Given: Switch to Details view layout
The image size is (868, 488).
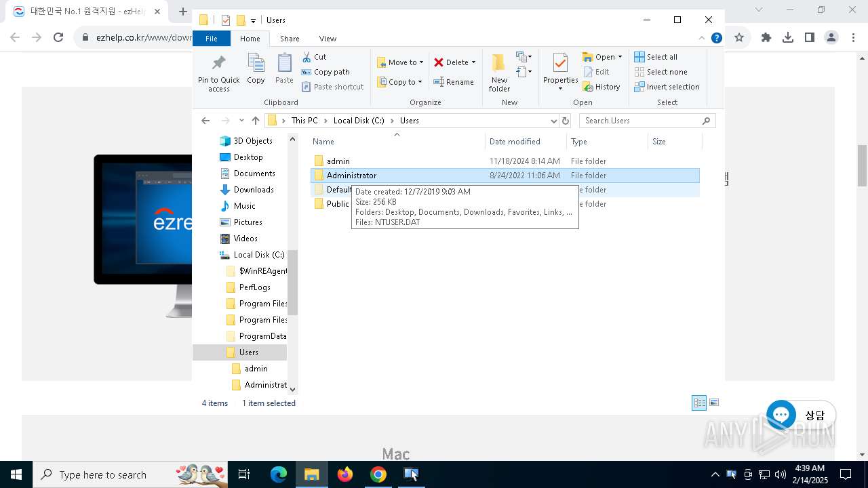Looking at the screenshot, I should click(x=699, y=403).
